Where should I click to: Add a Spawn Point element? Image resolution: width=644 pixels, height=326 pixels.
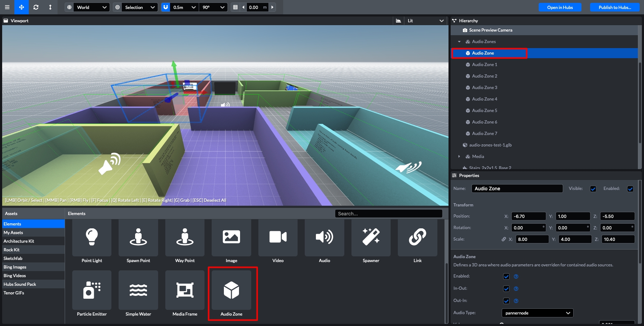coord(138,241)
